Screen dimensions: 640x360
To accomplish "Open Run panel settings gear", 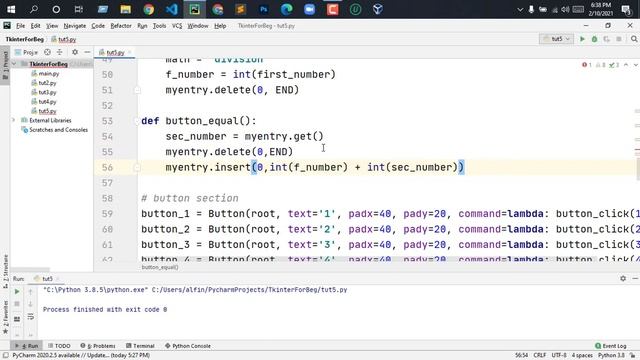I will point(623,278).
